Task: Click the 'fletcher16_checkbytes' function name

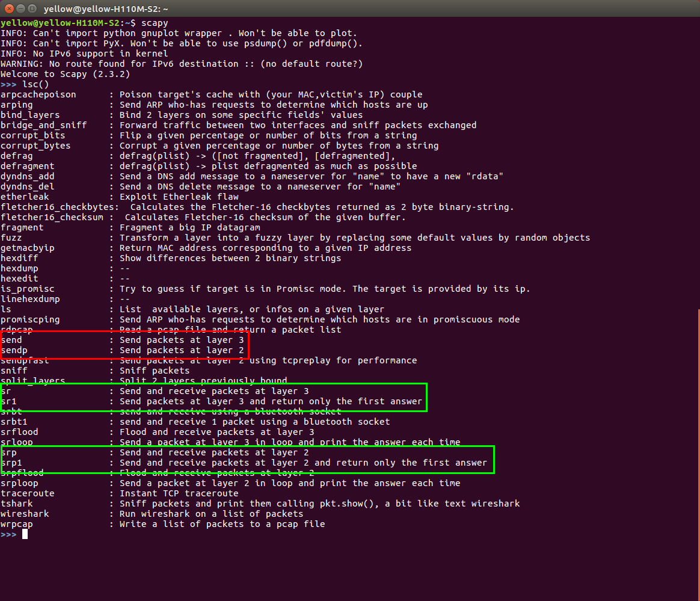Action: [57, 207]
